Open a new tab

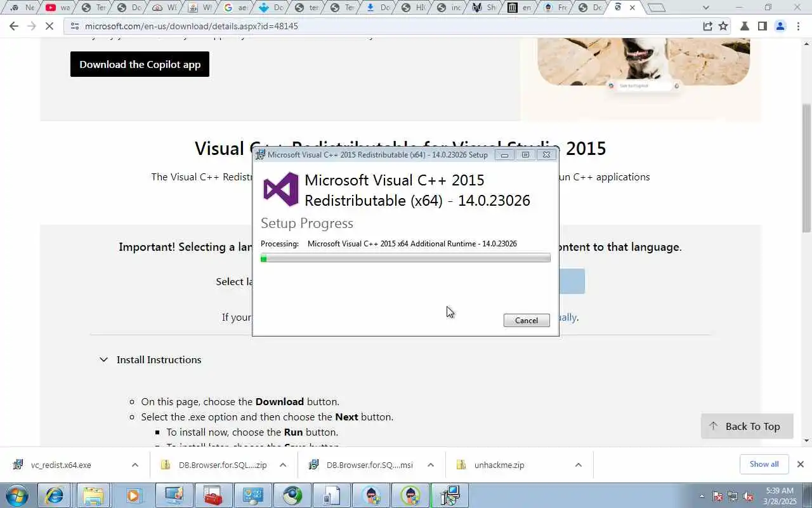click(657, 8)
